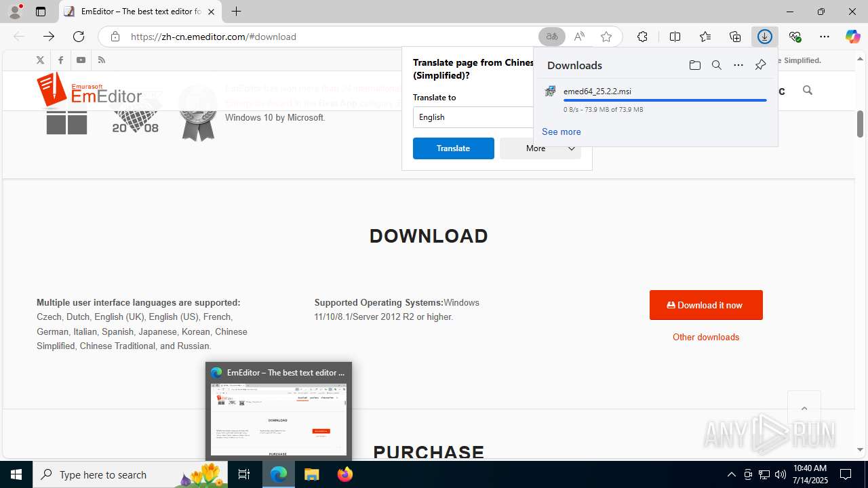Visit EmEditor Facebook page

60,60
